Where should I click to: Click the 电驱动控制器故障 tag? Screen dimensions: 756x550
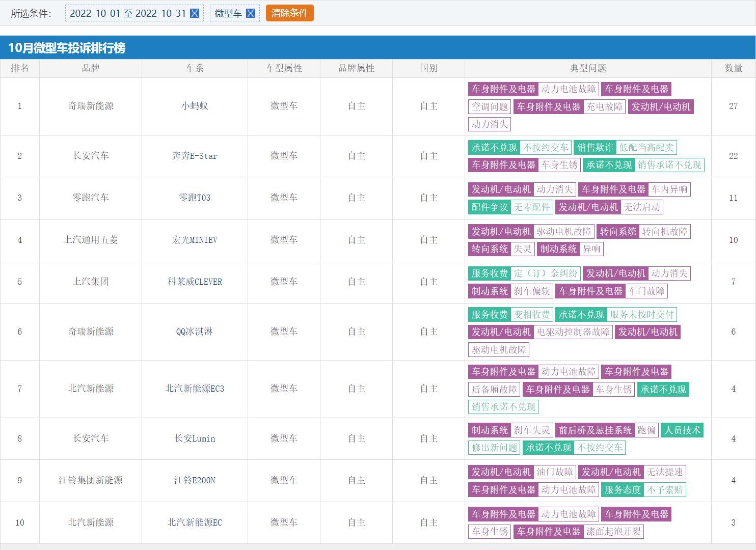573,332
